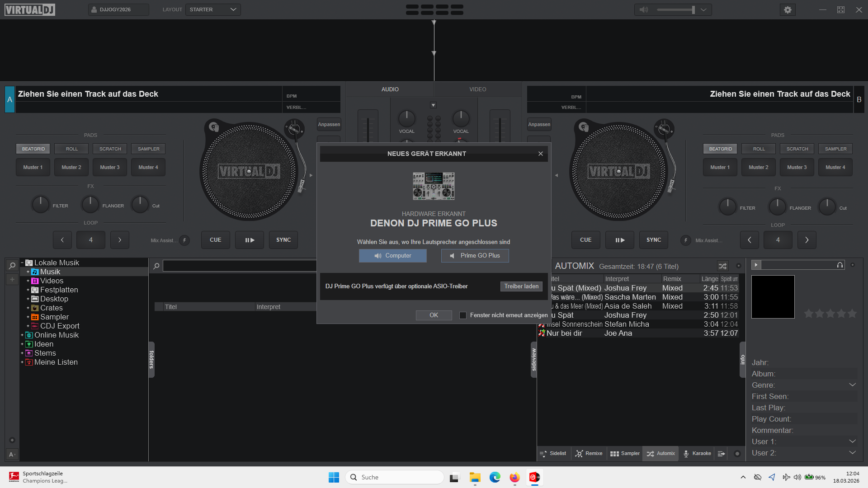868x488 pixels.
Task: Select Computer as speaker output
Action: tap(392, 256)
